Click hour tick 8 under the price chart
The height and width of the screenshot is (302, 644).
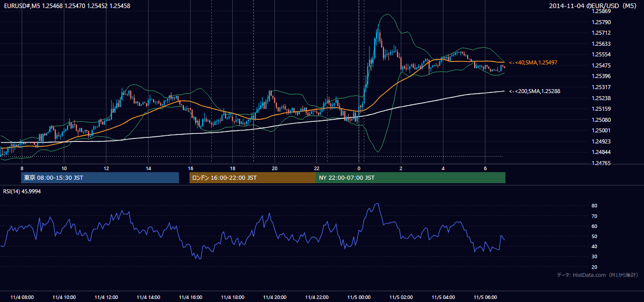(x=22, y=168)
